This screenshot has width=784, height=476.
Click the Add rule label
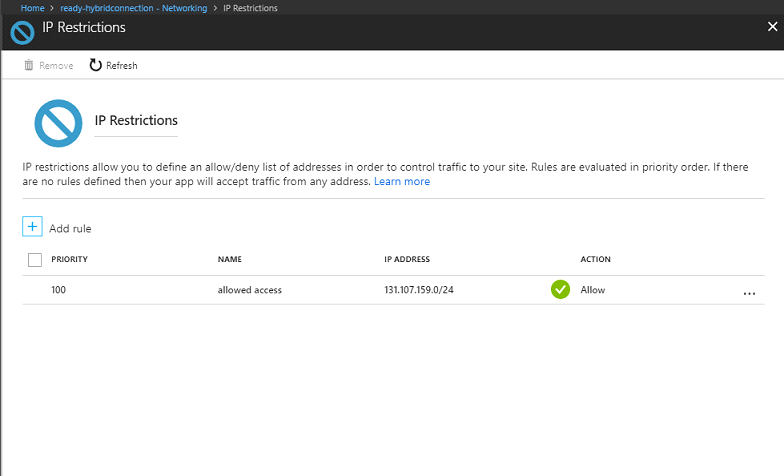(70, 228)
